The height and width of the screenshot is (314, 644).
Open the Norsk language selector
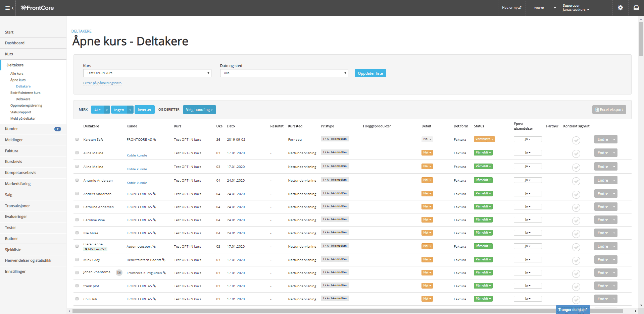pyautogui.click(x=545, y=8)
